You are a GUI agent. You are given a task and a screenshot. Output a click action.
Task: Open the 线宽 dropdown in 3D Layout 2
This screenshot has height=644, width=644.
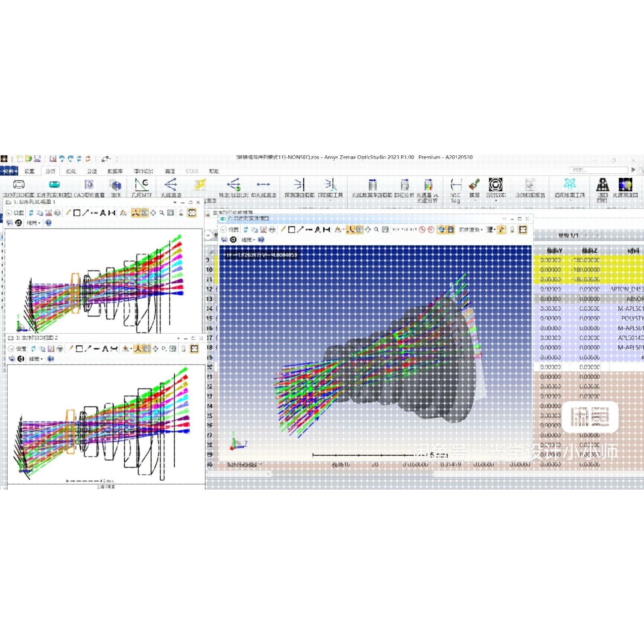click(x=36, y=359)
